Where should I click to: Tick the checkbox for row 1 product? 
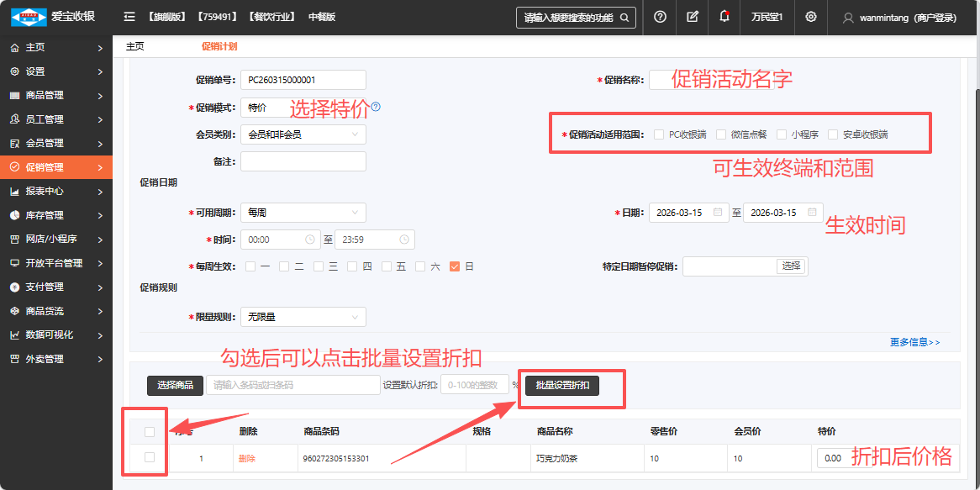tap(150, 457)
